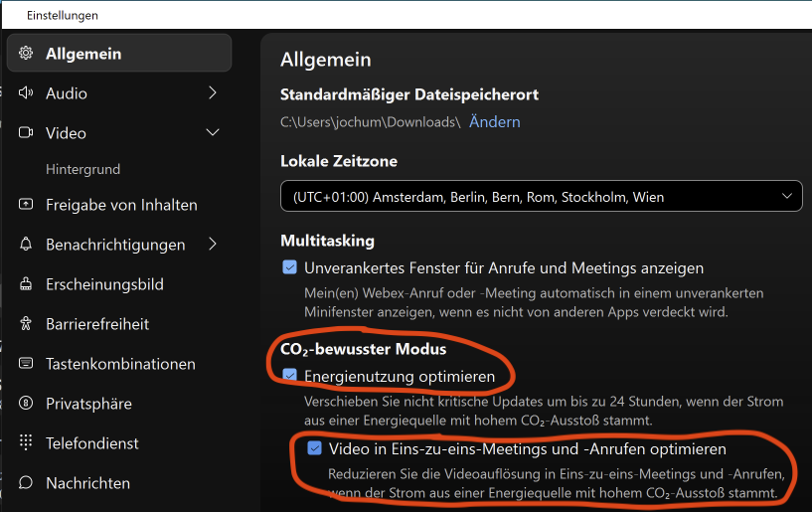Image resolution: width=812 pixels, height=512 pixels.
Task: Click the Ändern link for file location
Action: tap(494, 122)
